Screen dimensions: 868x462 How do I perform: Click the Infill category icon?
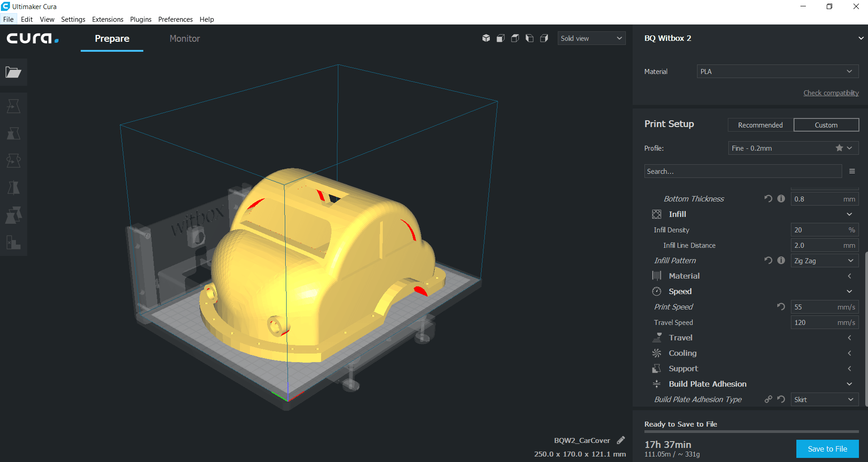point(657,214)
